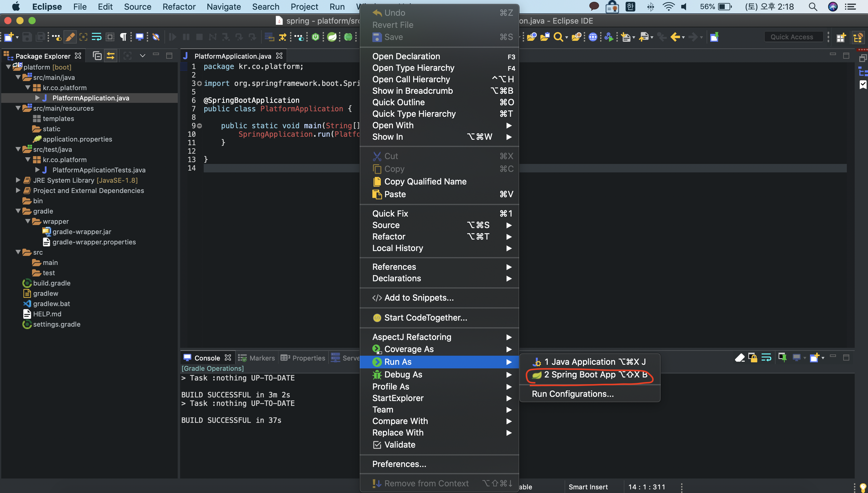
Task: Toggle Mark Occurrences highlighter in the toolbar
Action: pyautogui.click(x=70, y=37)
